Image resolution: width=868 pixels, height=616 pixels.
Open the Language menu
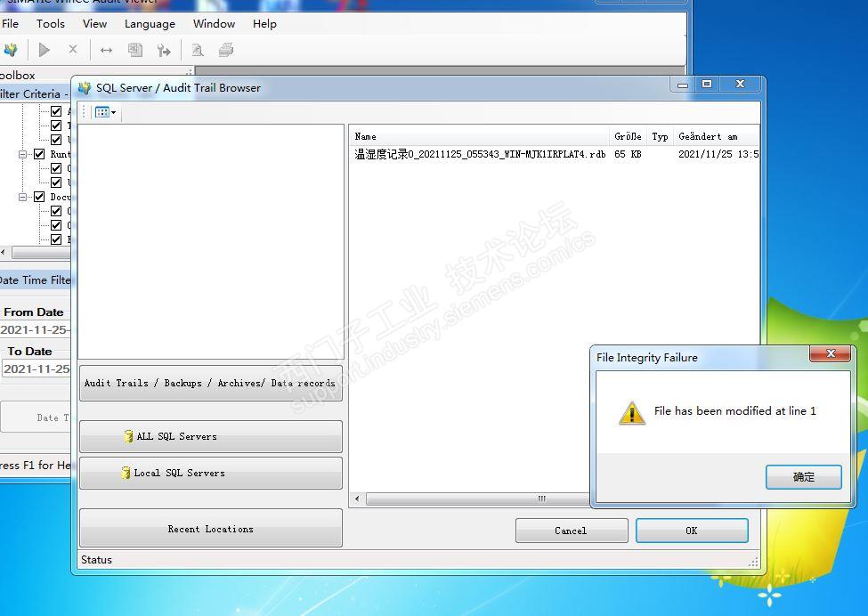[150, 24]
